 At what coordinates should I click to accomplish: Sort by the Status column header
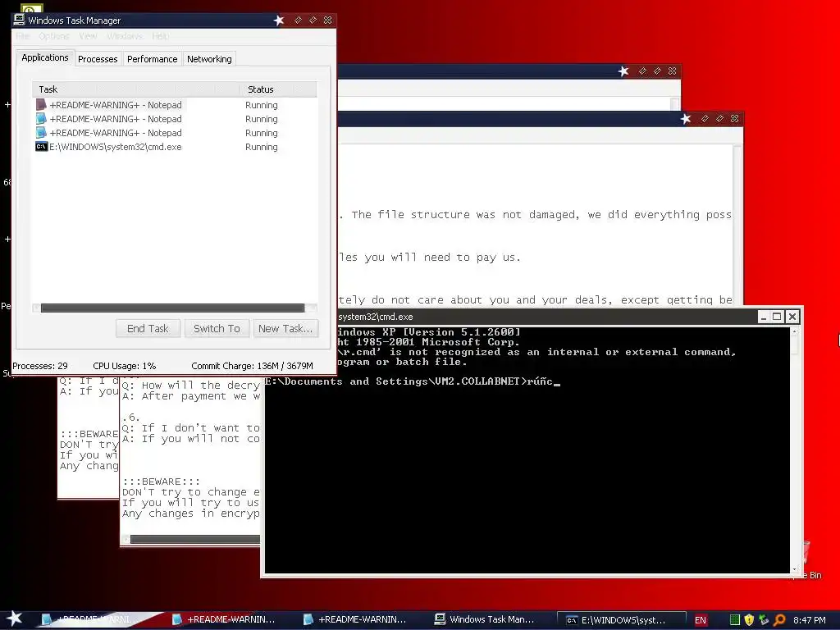(279, 89)
